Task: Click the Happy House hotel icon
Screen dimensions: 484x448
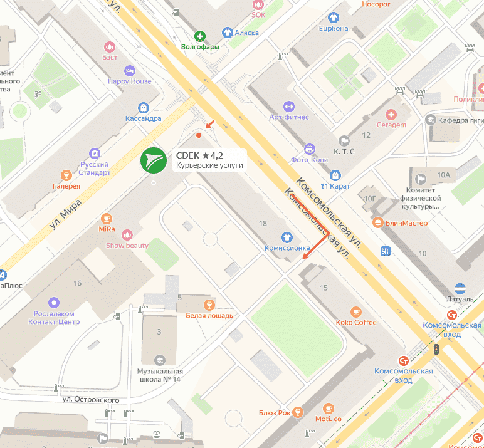Action: (130, 71)
